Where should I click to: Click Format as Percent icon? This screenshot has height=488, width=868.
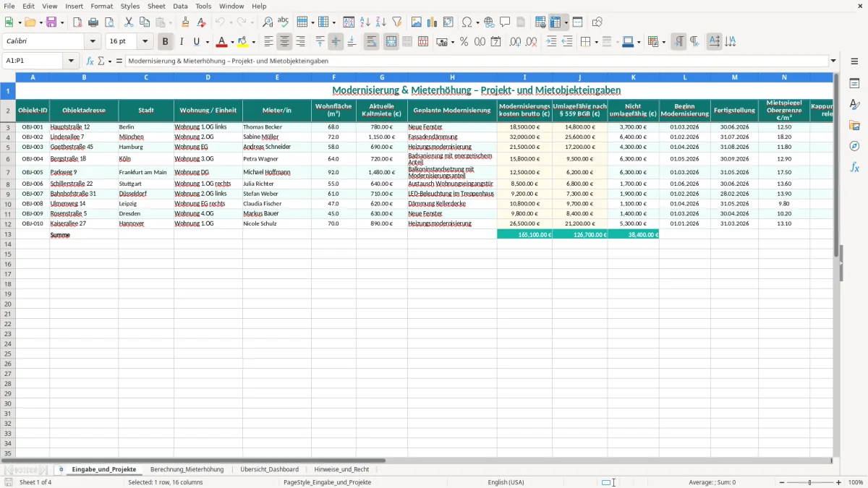464,42
